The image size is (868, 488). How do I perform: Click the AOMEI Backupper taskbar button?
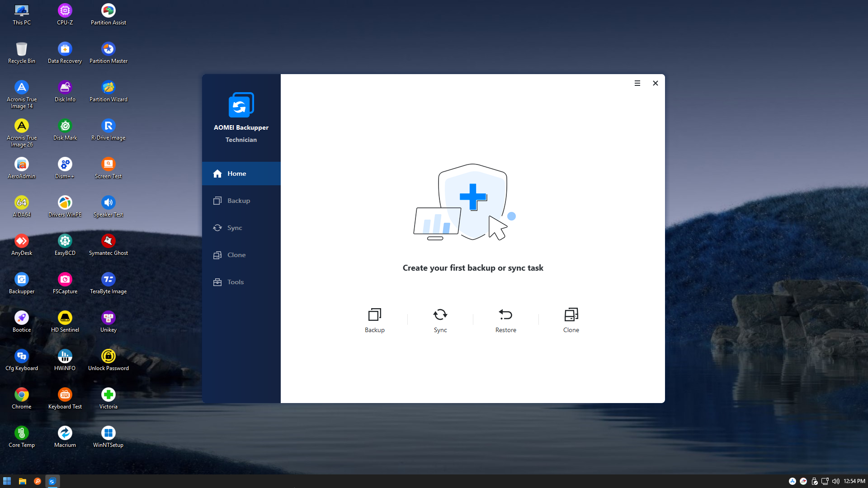[x=52, y=481]
